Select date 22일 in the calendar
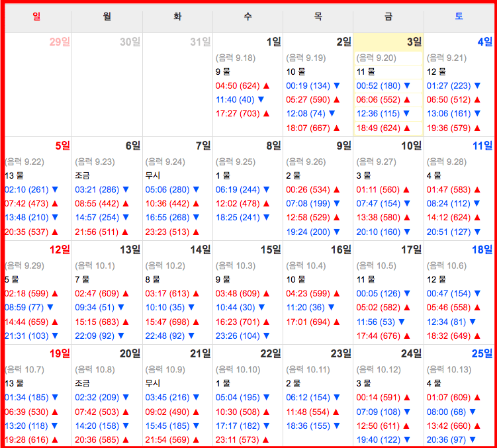Screen dimensions: 497x448 (271, 353)
